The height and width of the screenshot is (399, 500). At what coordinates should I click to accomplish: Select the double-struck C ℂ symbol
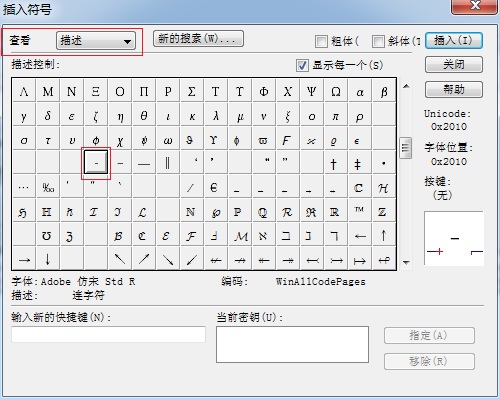point(359,187)
